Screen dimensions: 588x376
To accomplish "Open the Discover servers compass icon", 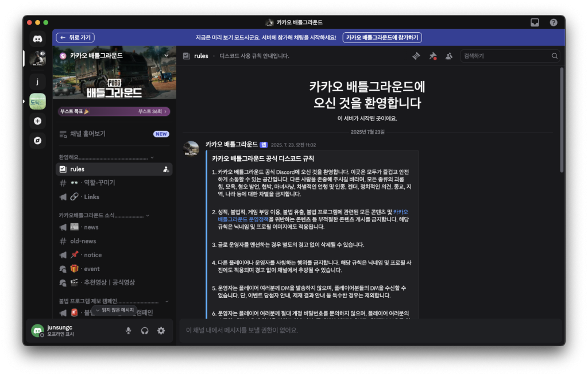I will tap(37, 141).
